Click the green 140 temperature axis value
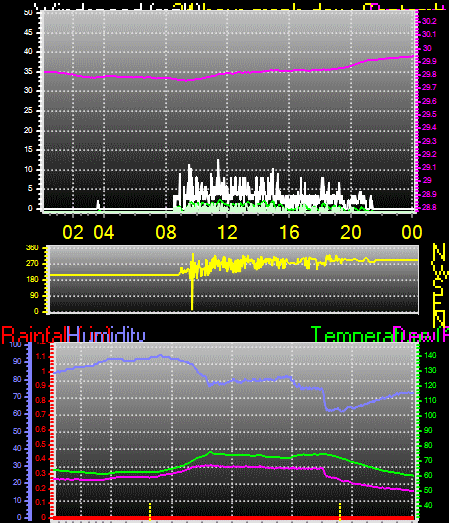This screenshot has height=523, width=449. pyautogui.click(x=430, y=356)
